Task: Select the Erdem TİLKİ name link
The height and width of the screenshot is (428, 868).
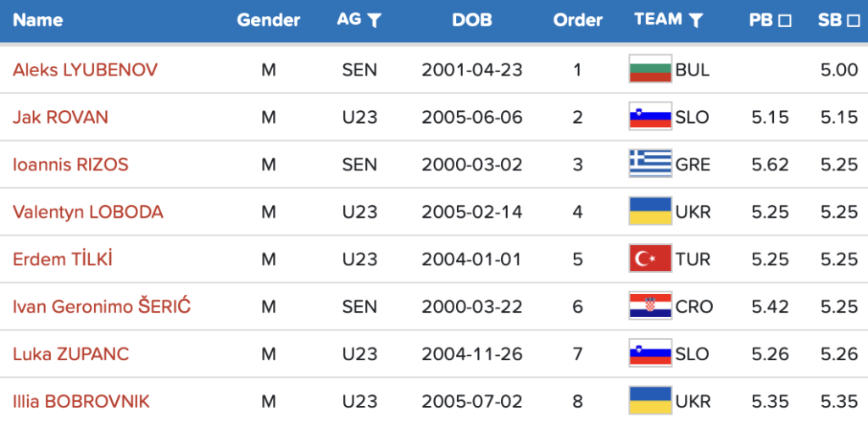Action: point(63,259)
